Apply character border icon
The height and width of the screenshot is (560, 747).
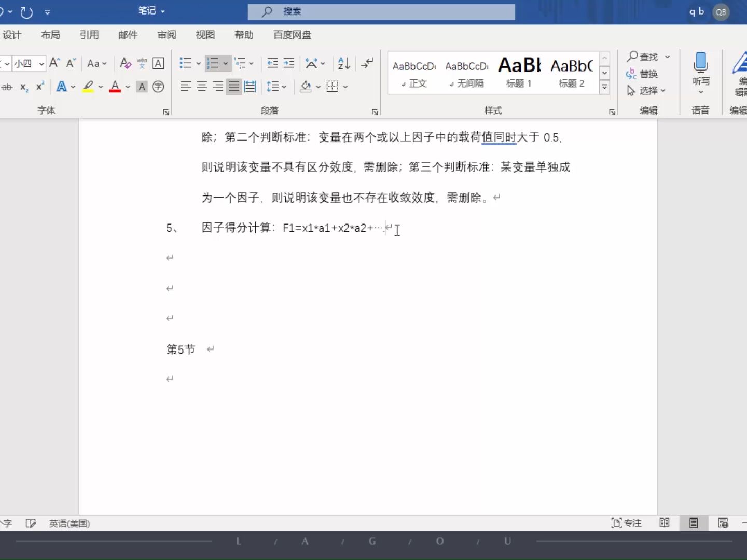tap(158, 63)
